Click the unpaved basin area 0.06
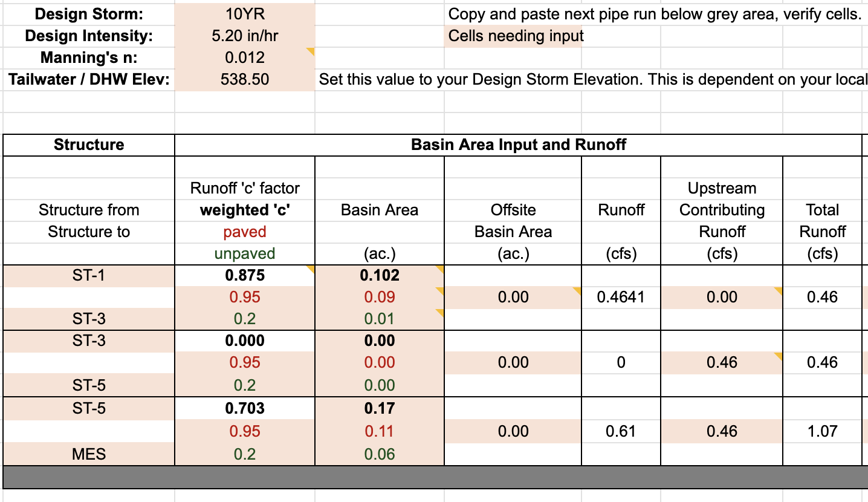The image size is (868, 502). [380, 454]
